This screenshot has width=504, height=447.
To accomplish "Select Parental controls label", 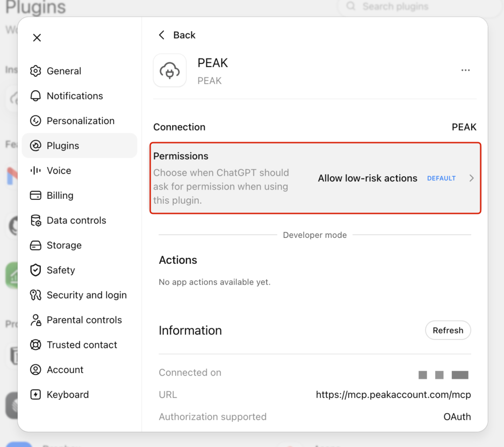I will click(x=84, y=320).
